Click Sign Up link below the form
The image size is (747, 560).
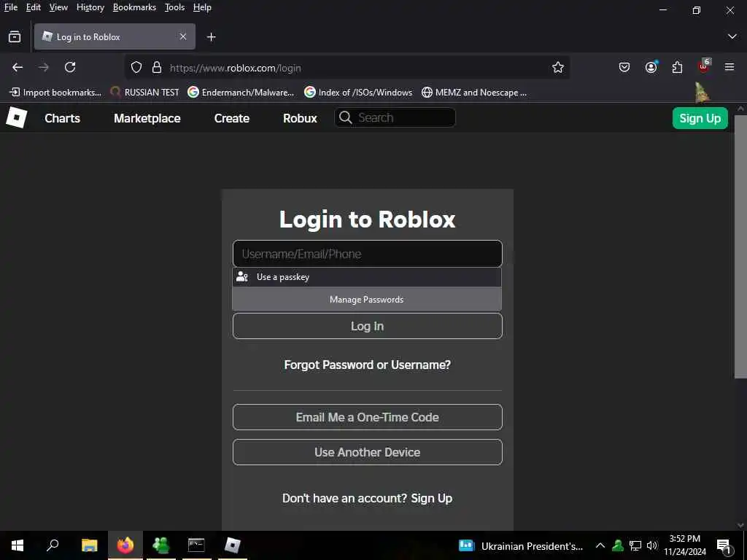pyautogui.click(x=432, y=498)
